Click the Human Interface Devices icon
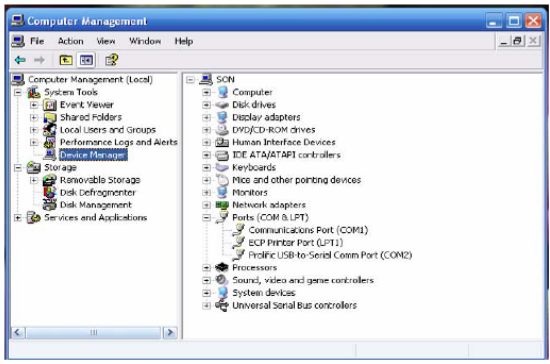The height and width of the screenshot is (364, 550). point(222,142)
